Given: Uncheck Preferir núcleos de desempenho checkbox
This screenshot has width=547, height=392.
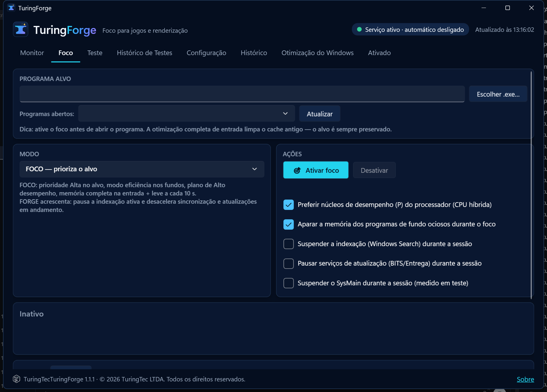Looking at the screenshot, I should pos(288,205).
